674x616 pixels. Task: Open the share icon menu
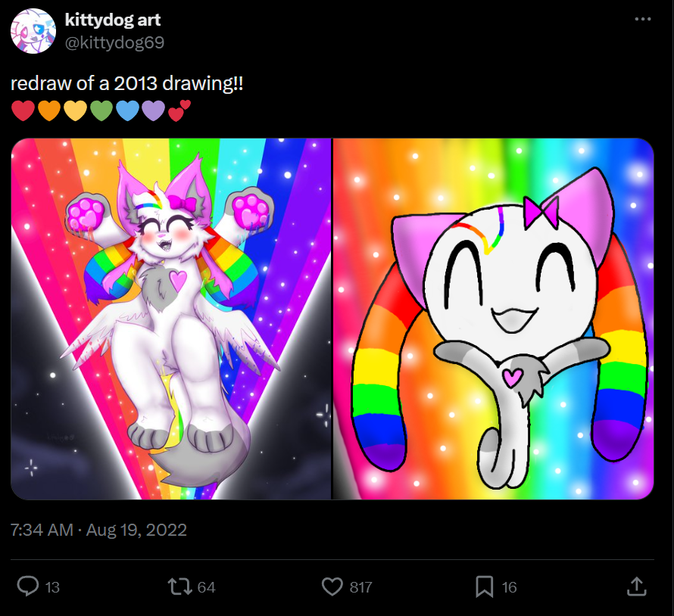click(637, 586)
